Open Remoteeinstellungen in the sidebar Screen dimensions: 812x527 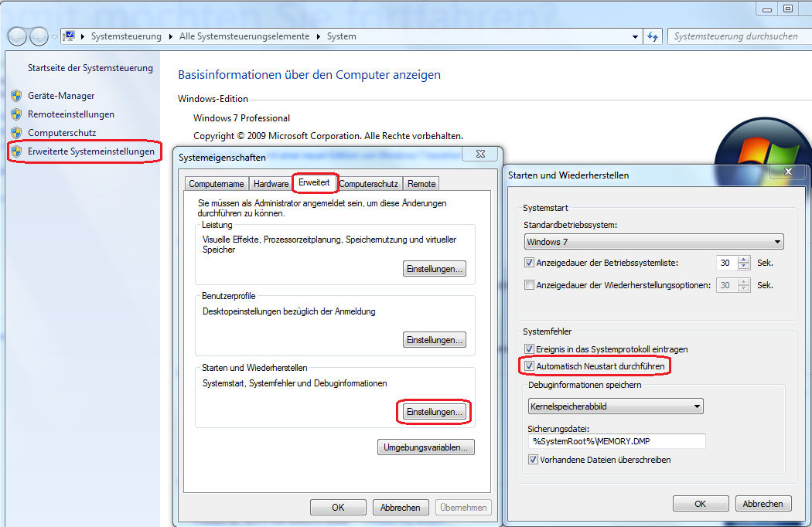click(x=71, y=114)
